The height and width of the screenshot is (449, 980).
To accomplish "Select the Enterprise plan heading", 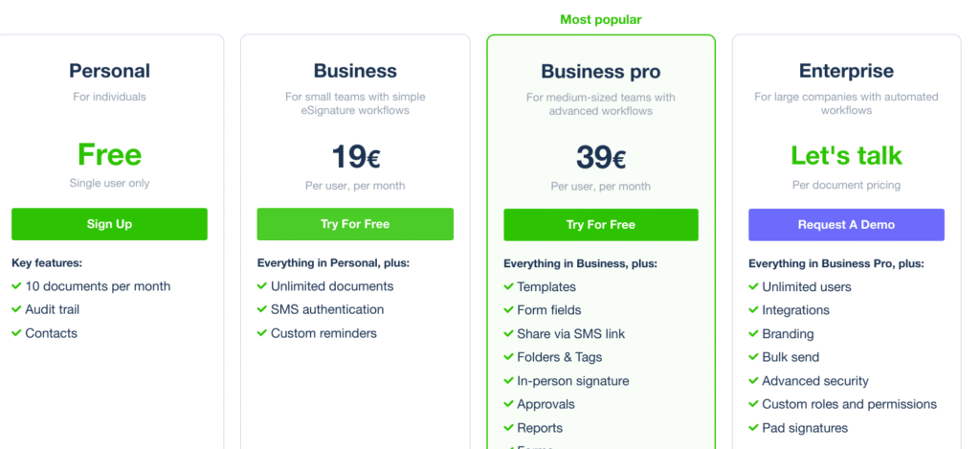I will click(x=846, y=71).
